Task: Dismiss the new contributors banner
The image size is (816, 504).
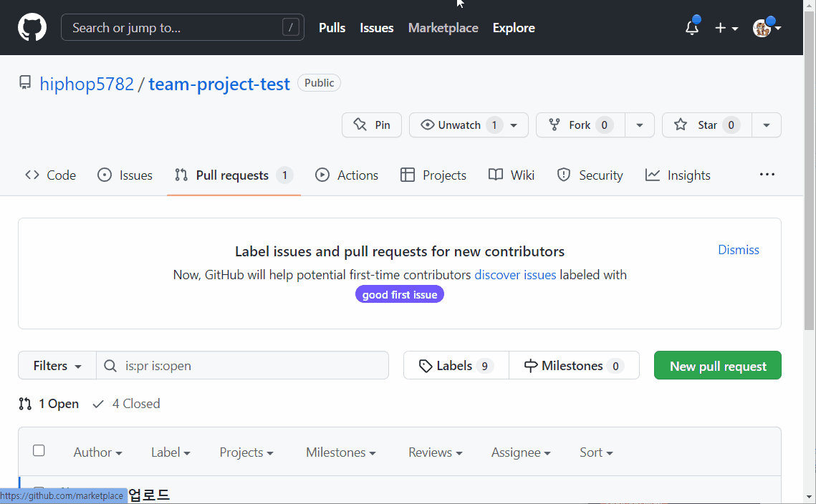Action: pyautogui.click(x=739, y=250)
